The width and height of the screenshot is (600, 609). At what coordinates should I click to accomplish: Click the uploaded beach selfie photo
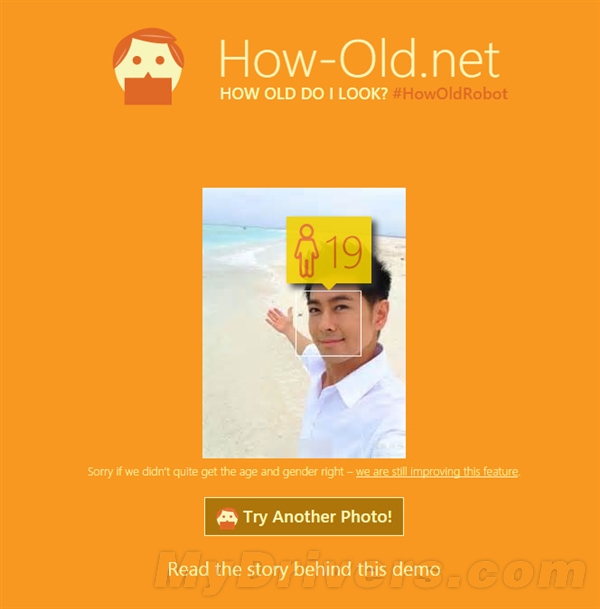pyautogui.click(x=304, y=323)
